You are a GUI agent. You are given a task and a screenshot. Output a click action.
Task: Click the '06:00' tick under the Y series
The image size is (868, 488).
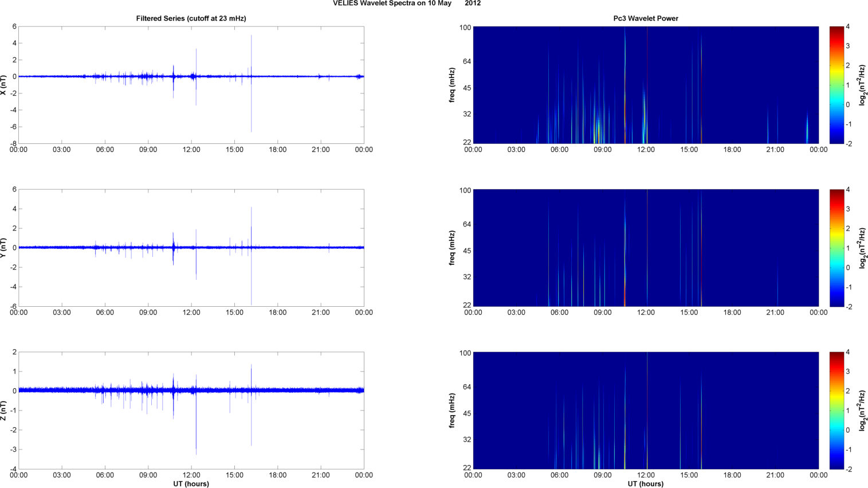[x=105, y=313]
